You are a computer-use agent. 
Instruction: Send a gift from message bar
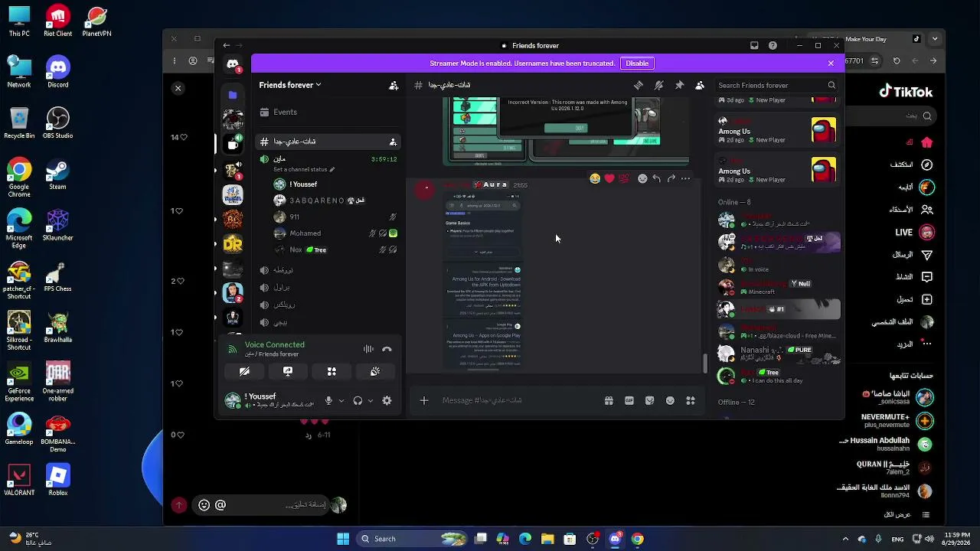click(x=609, y=400)
